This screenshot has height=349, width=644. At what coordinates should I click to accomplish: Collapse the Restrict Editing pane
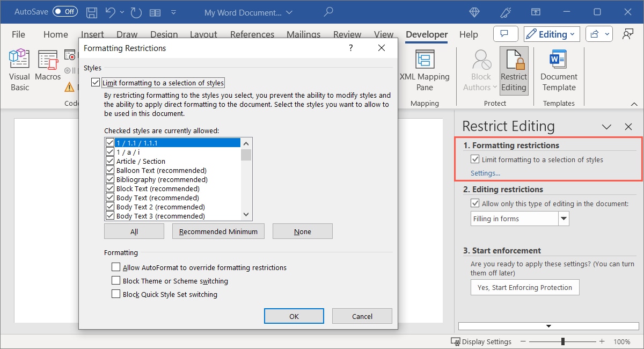[606, 127]
